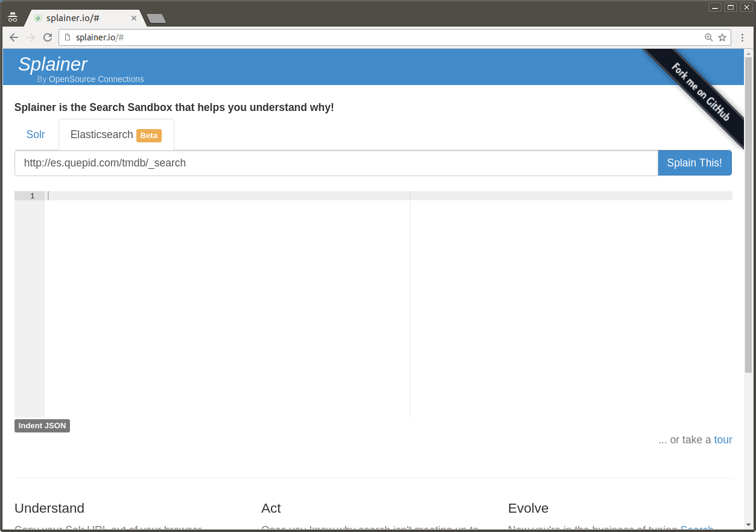This screenshot has height=532, width=756.
Task: Reload the splainer.io page
Action: pos(48,37)
